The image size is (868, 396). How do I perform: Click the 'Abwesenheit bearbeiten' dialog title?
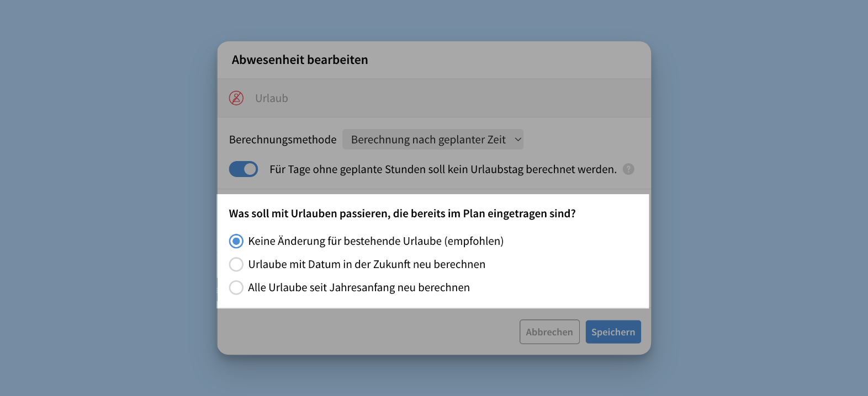pos(300,60)
